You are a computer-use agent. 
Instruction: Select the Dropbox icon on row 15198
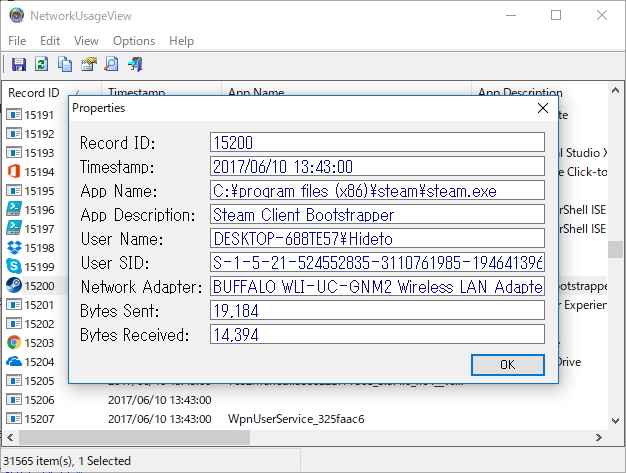click(x=14, y=247)
